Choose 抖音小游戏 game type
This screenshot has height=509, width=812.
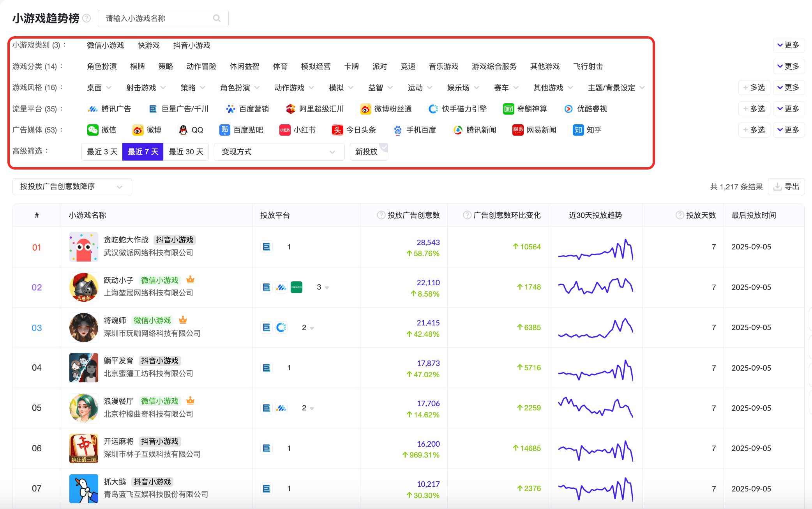tap(192, 46)
